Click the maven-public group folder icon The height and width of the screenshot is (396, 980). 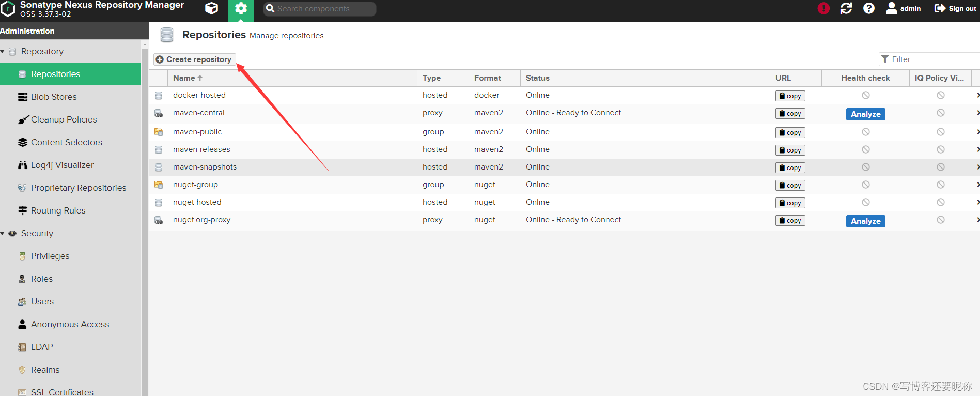(x=159, y=132)
